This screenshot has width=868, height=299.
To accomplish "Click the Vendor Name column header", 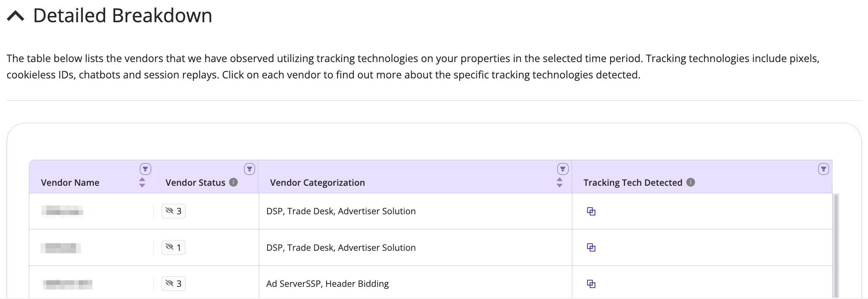I will [70, 182].
